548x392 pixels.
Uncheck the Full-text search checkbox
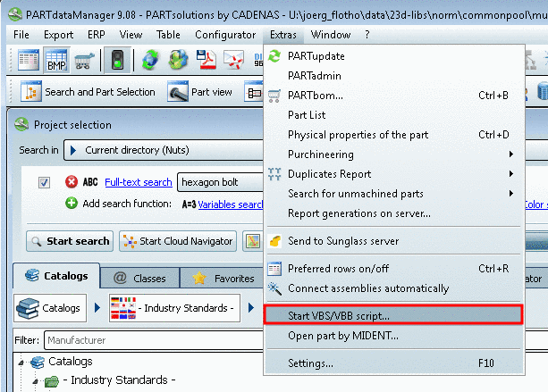click(44, 182)
